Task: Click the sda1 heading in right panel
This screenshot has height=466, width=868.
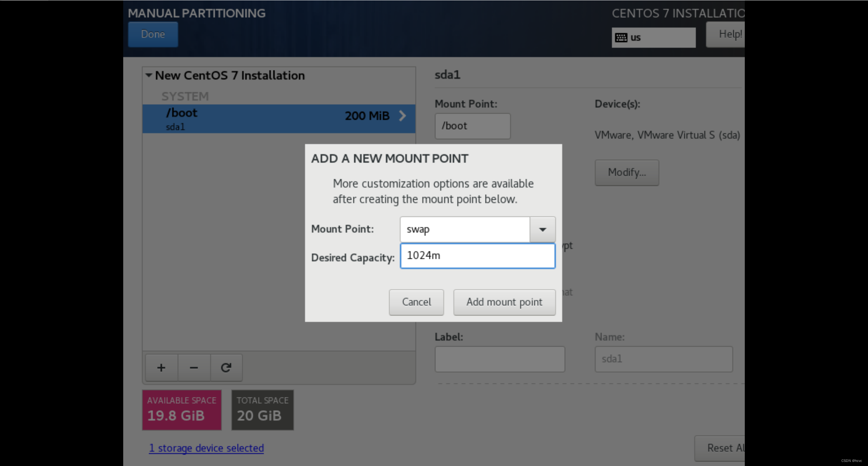Action: (447, 75)
